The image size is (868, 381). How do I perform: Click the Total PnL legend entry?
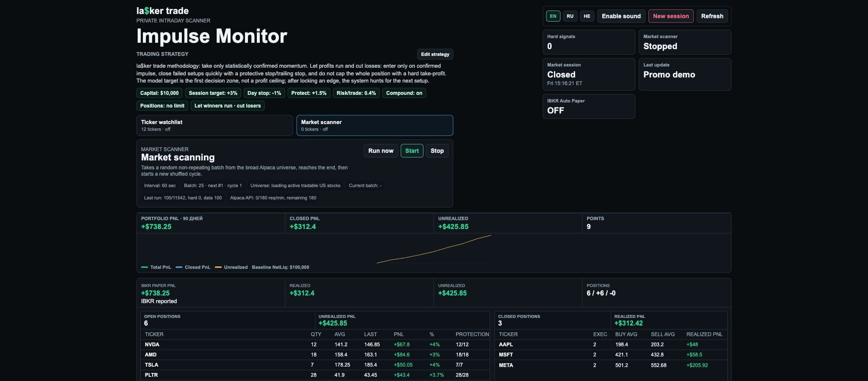[156, 267]
